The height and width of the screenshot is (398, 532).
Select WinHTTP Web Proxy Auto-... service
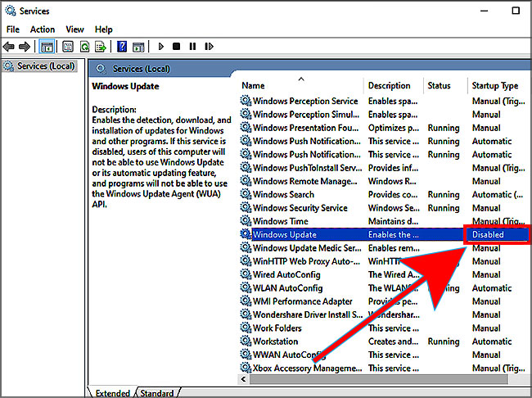(383, 261)
